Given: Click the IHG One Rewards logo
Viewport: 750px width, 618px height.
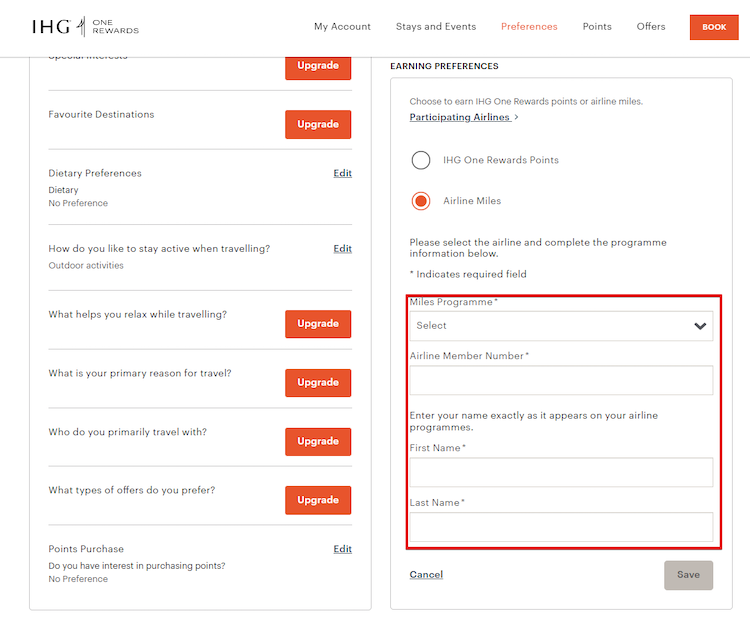Looking at the screenshot, I should [85, 27].
